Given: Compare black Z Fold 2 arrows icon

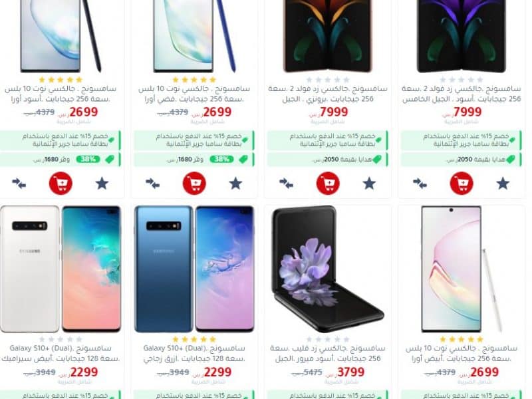Looking at the screenshot, I should (420, 184).
